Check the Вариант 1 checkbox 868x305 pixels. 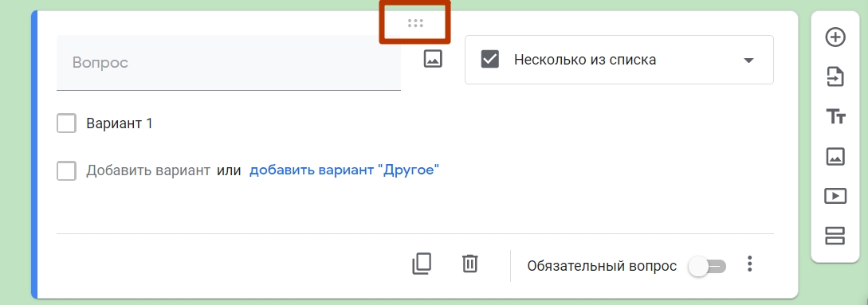coord(66,123)
